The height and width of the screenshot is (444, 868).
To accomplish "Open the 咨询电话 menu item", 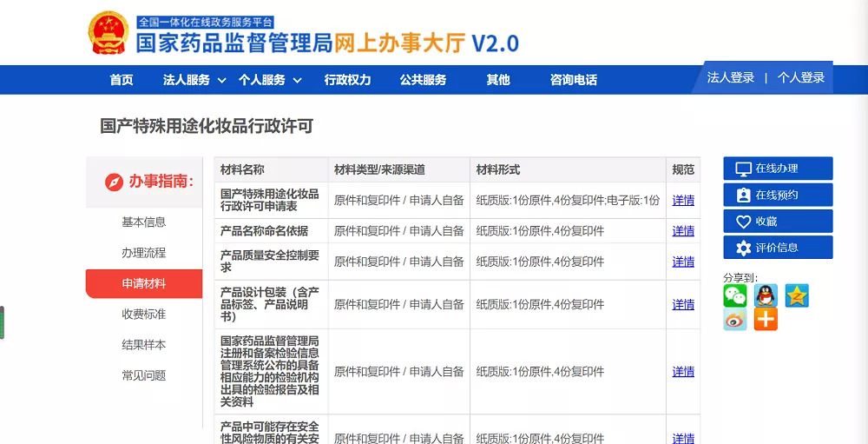I will click(574, 80).
